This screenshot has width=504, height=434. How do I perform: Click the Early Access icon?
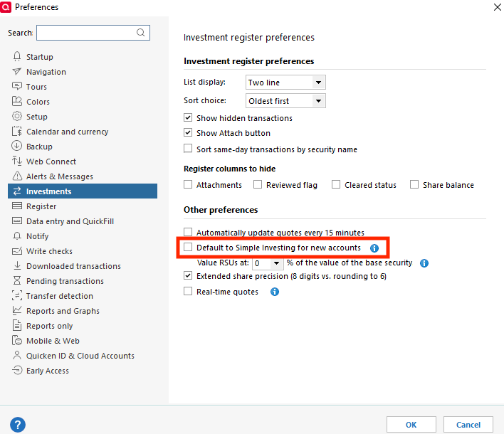tap(17, 371)
